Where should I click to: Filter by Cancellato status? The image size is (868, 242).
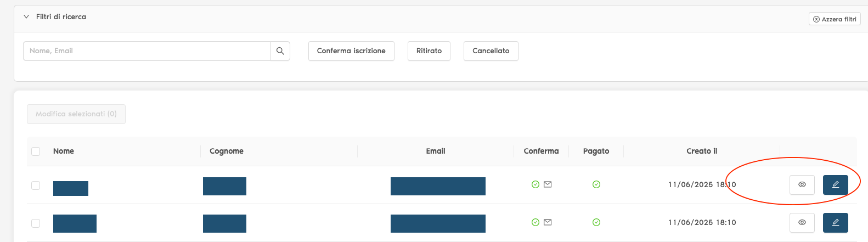491,51
